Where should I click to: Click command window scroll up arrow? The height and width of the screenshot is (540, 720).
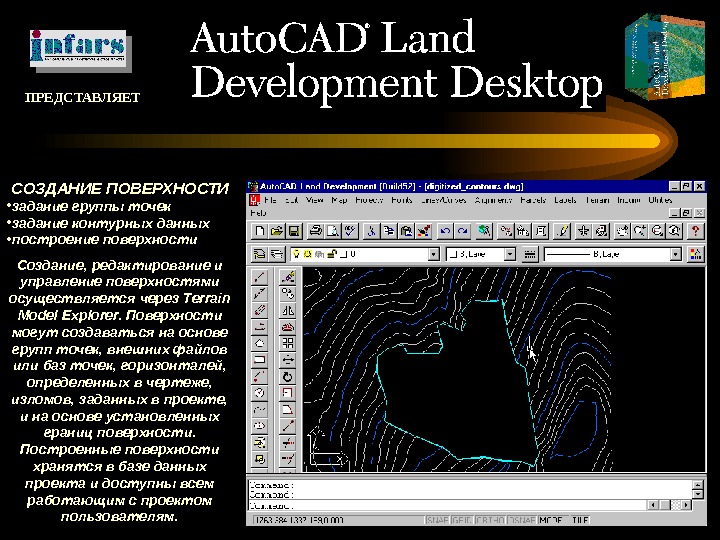click(698, 484)
